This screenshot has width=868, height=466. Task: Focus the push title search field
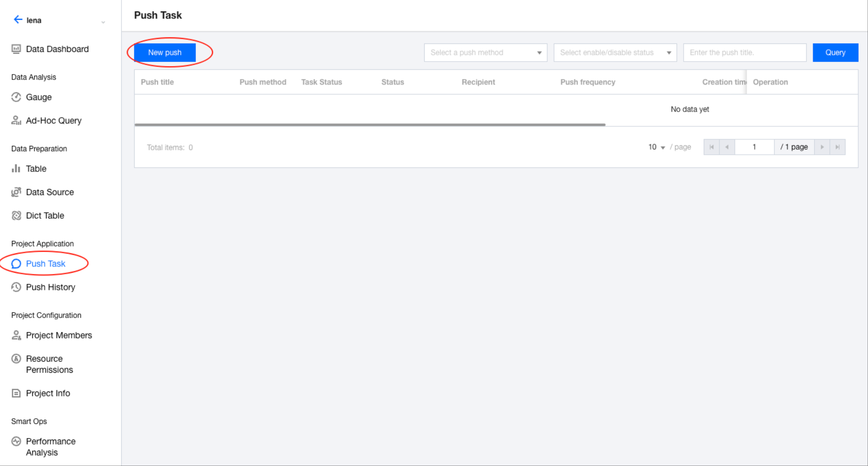(744, 53)
